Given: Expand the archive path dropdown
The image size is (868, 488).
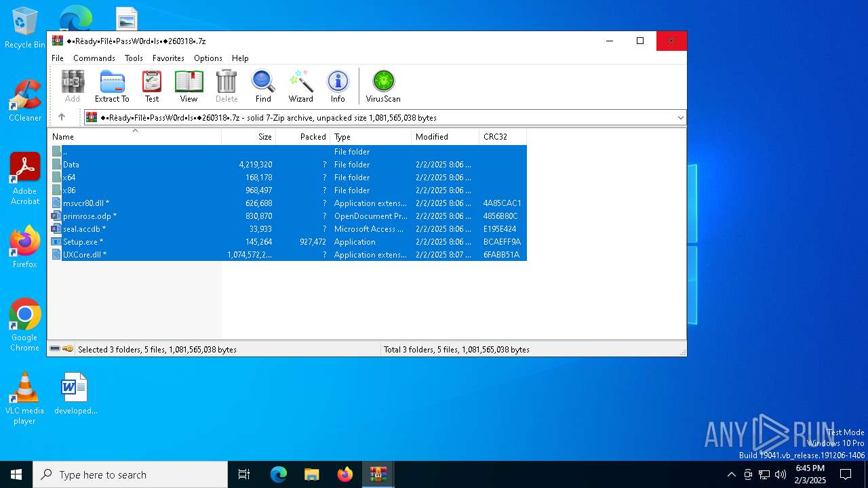Looking at the screenshot, I should click(680, 118).
